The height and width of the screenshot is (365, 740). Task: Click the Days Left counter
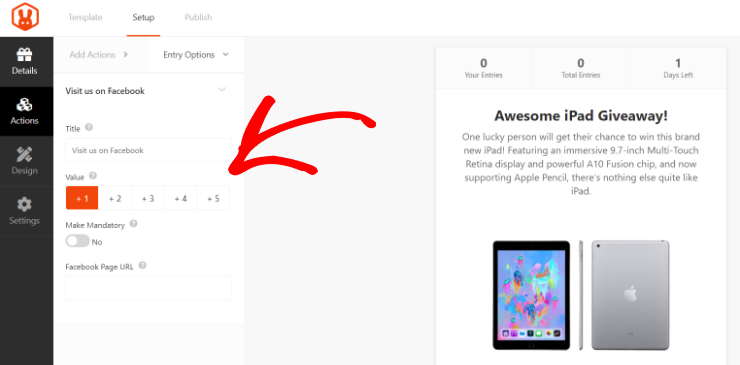(678, 68)
